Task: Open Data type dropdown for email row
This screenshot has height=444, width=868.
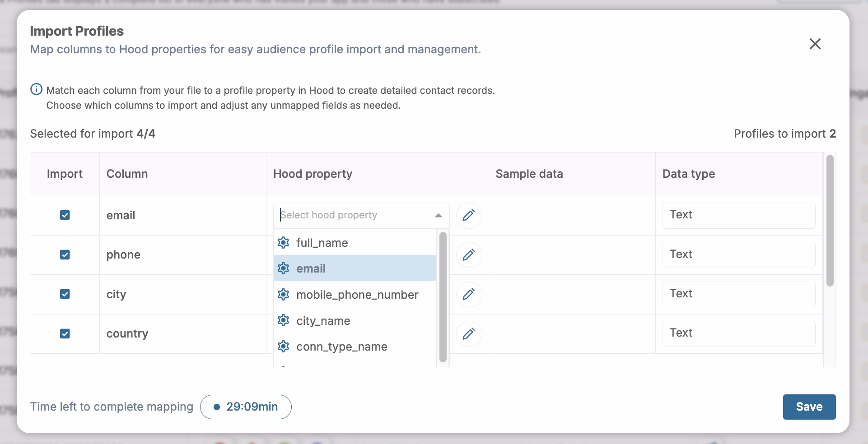Action: point(738,215)
